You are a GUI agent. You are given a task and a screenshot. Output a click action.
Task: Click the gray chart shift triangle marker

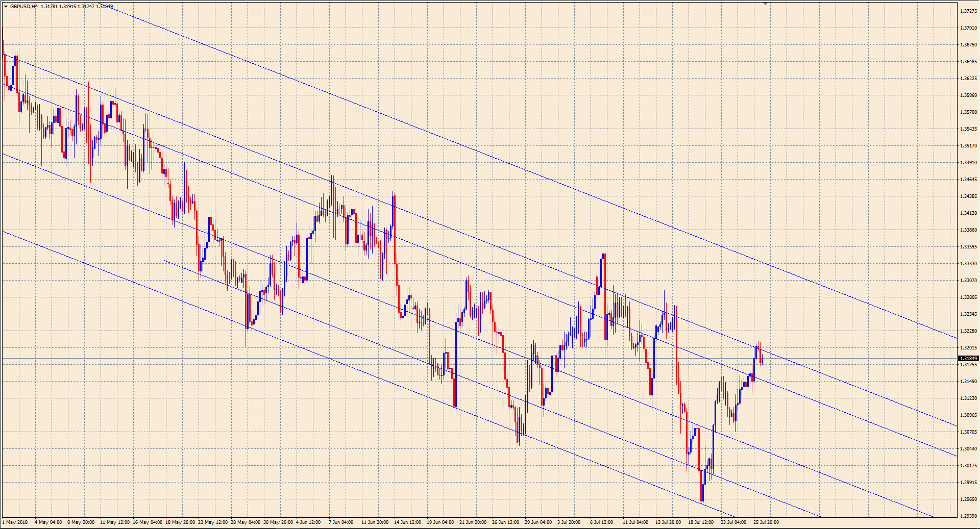[x=765, y=4]
